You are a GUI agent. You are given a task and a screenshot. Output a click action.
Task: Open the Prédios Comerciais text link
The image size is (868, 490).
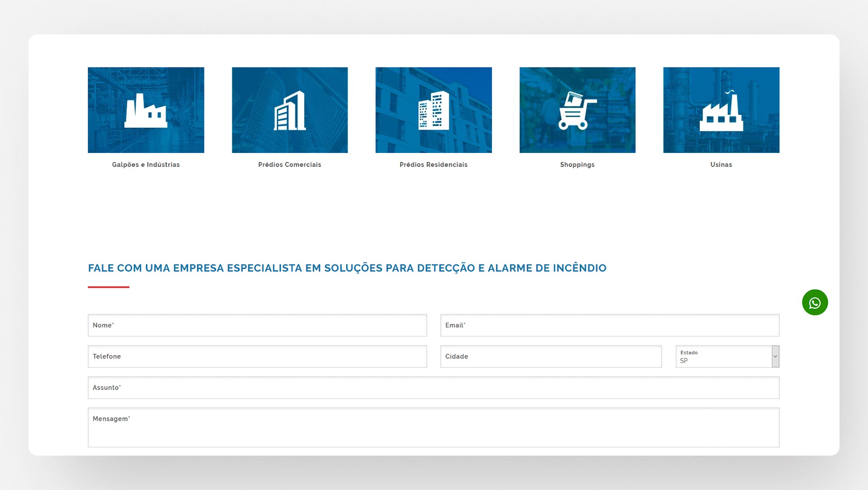tap(290, 165)
